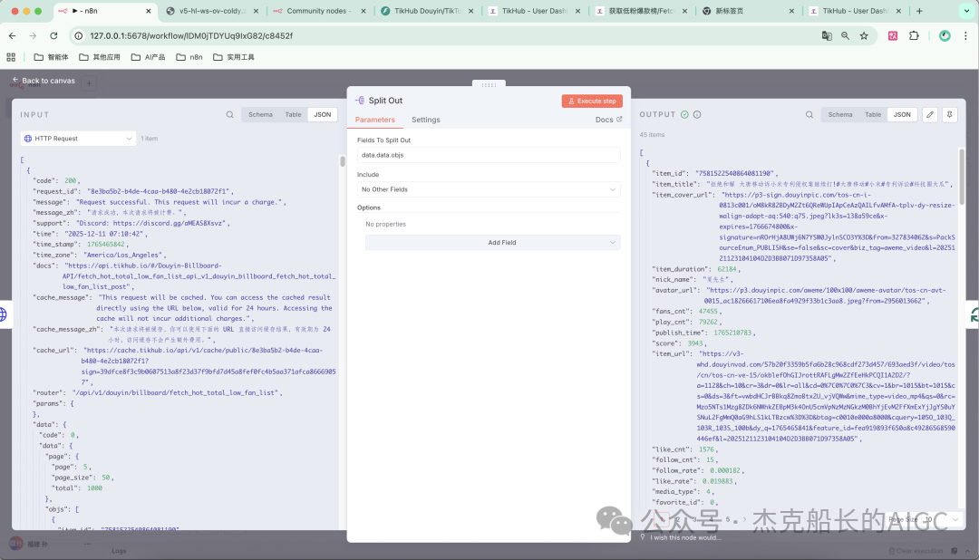
Task: Click the browser back arrow
Action: 13,36
